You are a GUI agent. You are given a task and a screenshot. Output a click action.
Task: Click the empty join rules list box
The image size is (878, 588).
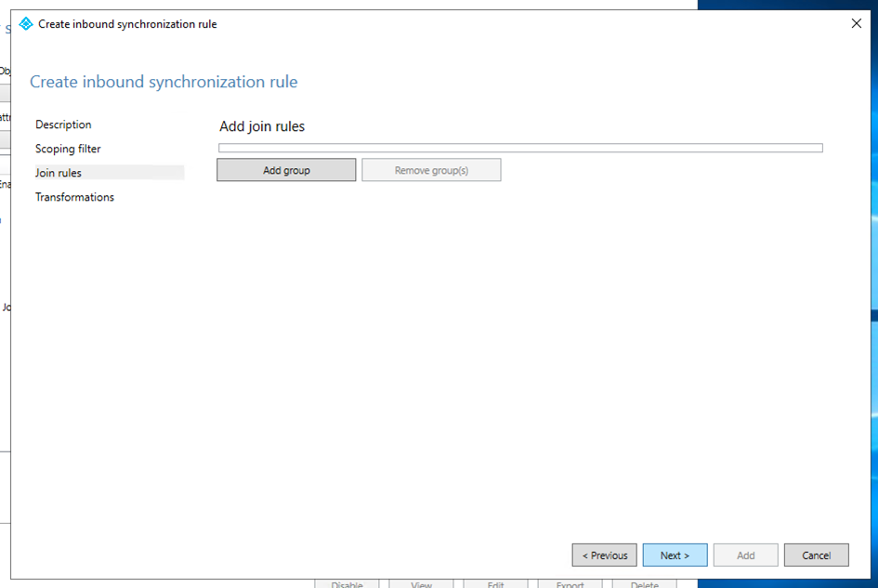pos(520,148)
